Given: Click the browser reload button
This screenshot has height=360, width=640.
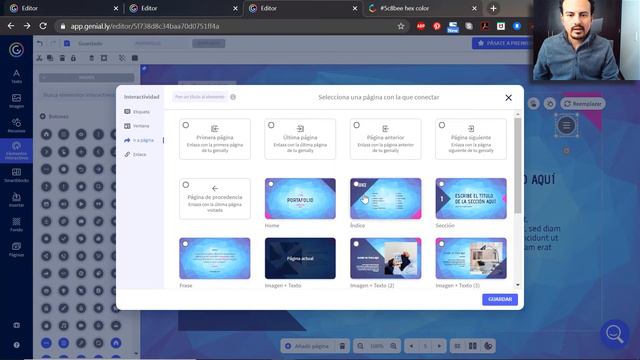Looking at the screenshot, I should click(x=43, y=26).
